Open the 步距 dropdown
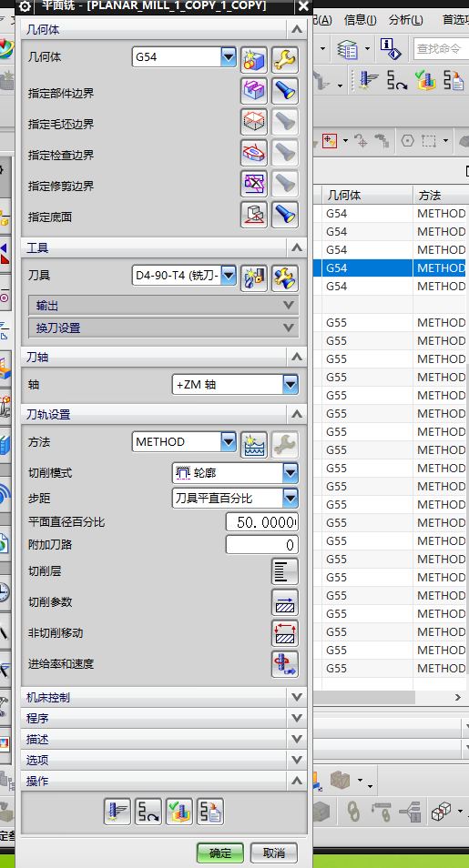Viewport: 469px width, 868px height. point(291,498)
